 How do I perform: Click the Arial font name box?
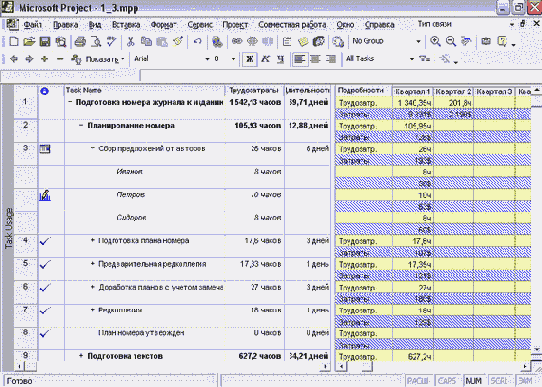click(x=168, y=59)
